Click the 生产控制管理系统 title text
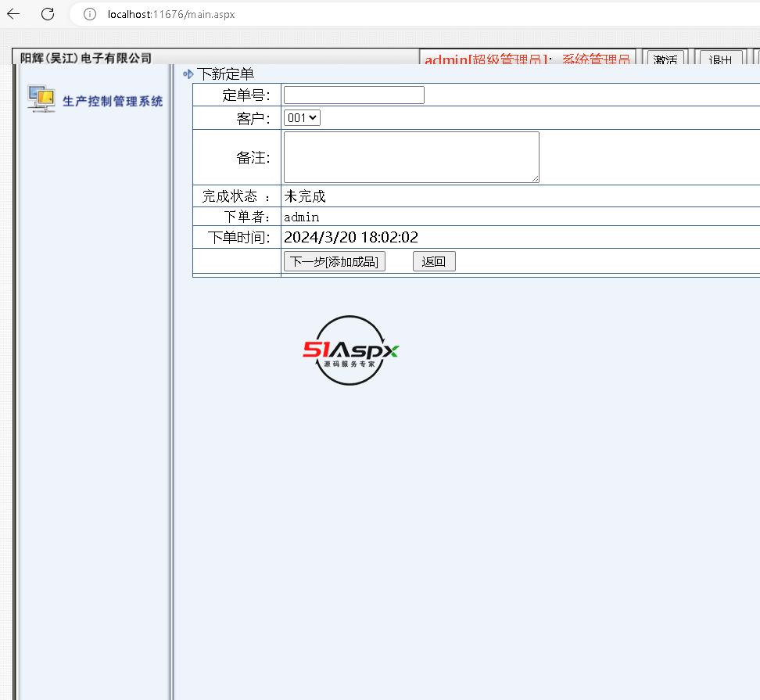The height and width of the screenshot is (700, 760). tap(113, 102)
